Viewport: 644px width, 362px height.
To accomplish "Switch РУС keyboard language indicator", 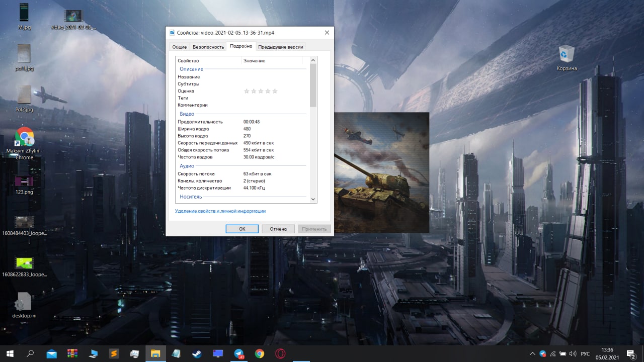I will coord(585,353).
